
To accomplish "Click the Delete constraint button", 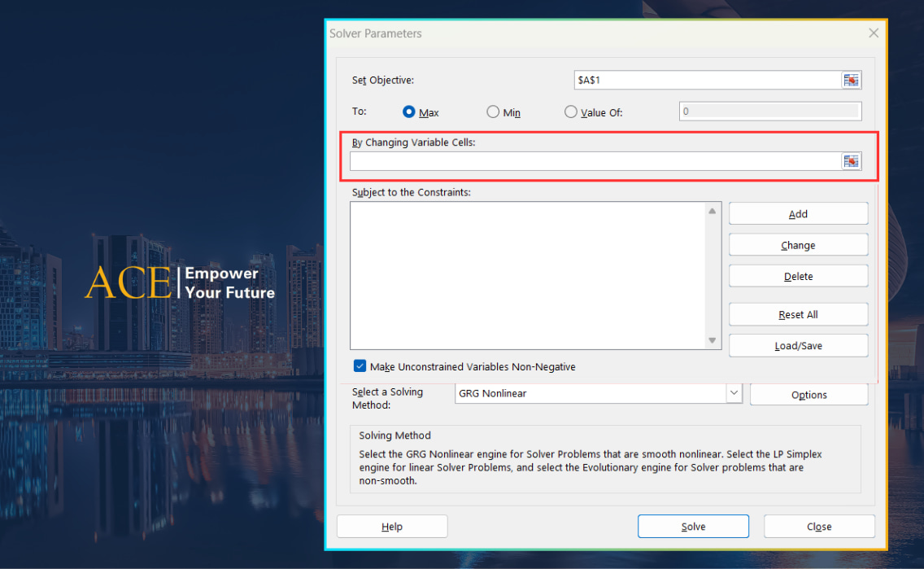I will (x=798, y=276).
